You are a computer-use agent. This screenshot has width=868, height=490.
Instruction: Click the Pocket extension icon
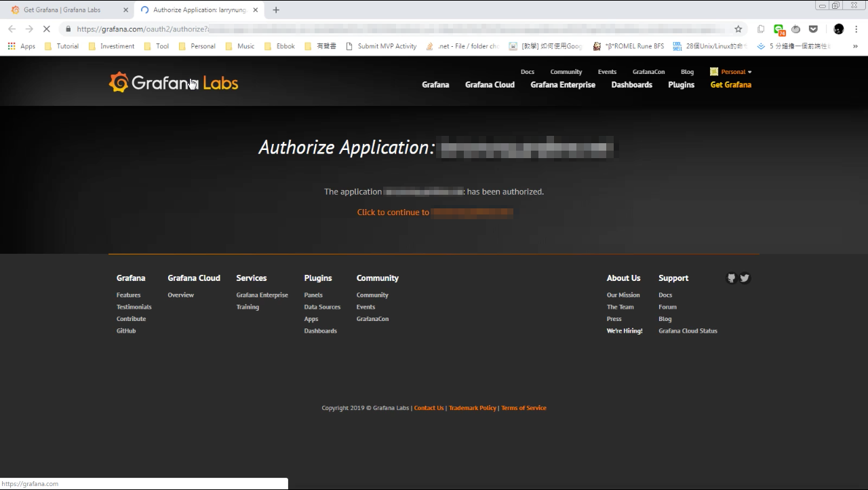click(813, 29)
